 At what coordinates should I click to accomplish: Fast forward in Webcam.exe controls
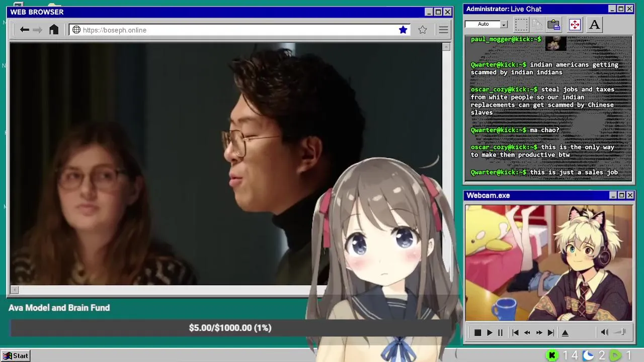click(539, 333)
